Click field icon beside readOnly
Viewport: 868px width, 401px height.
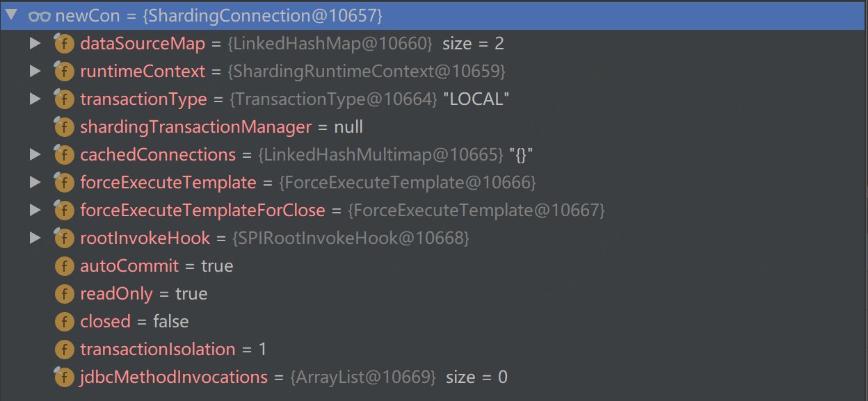pyautogui.click(x=64, y=294)
